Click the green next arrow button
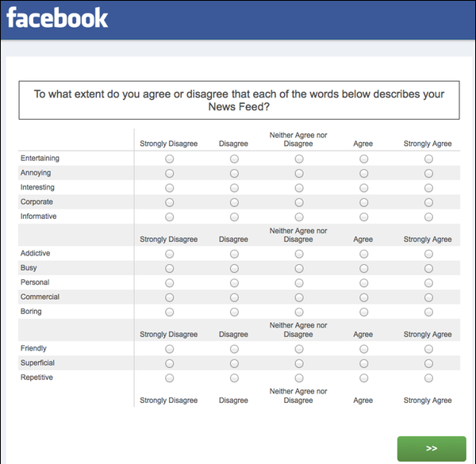Viewport: 476px width, 464px height. pos(432,448)
